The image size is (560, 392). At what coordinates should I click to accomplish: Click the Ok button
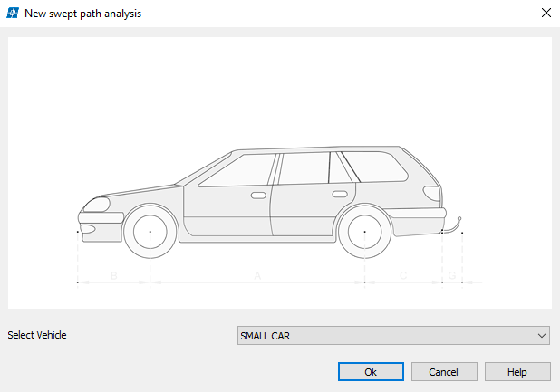click(371, 372)
